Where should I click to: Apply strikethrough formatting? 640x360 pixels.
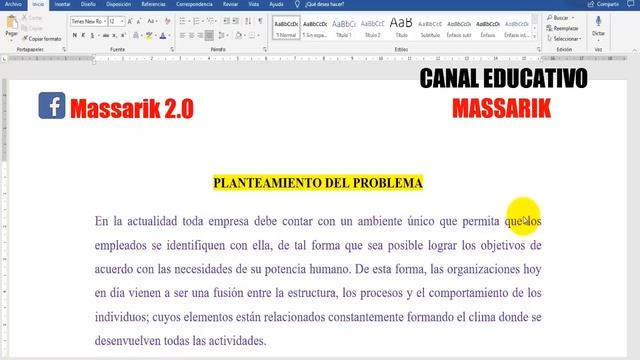coord(106,36)
